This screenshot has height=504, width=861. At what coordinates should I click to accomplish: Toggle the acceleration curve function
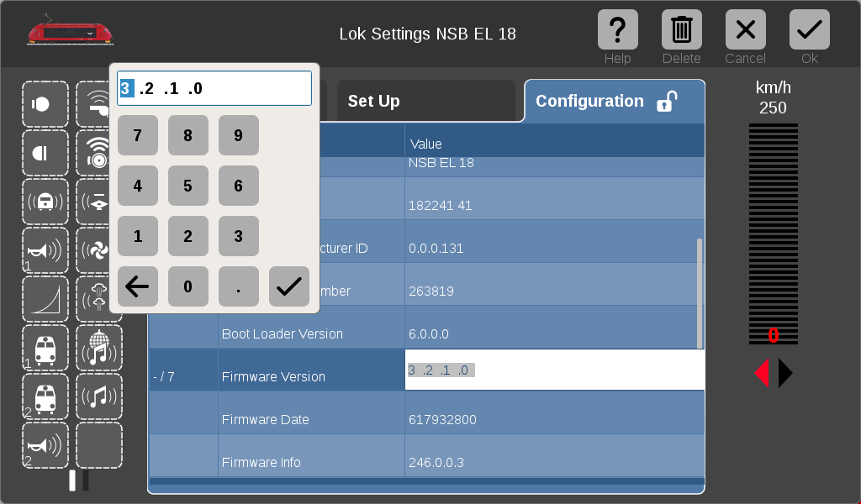click(x=45, y=299)
